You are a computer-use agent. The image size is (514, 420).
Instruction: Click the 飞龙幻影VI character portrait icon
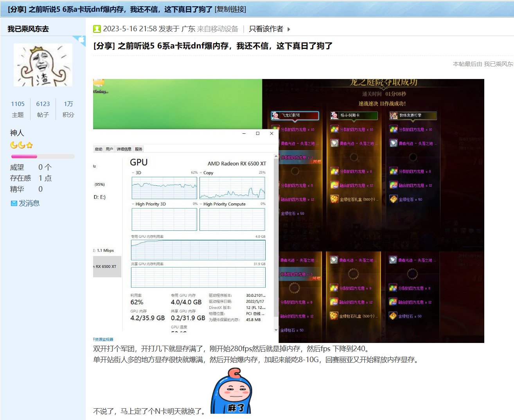275,115
